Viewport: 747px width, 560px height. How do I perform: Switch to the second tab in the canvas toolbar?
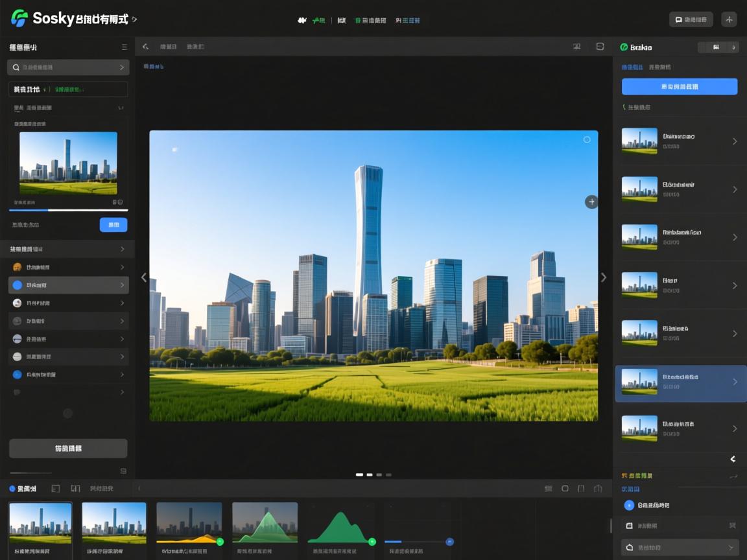pyautogui.click(x=195, y=47)
